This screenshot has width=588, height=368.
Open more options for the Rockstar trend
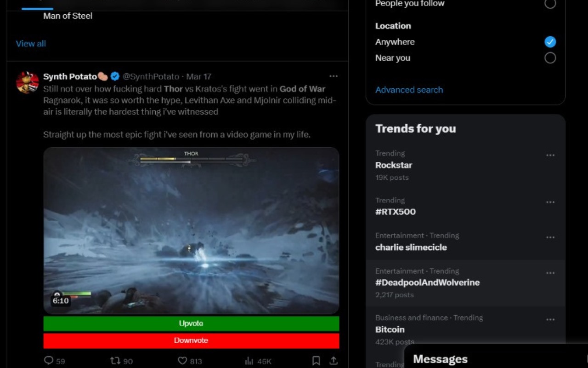[550, 155]
